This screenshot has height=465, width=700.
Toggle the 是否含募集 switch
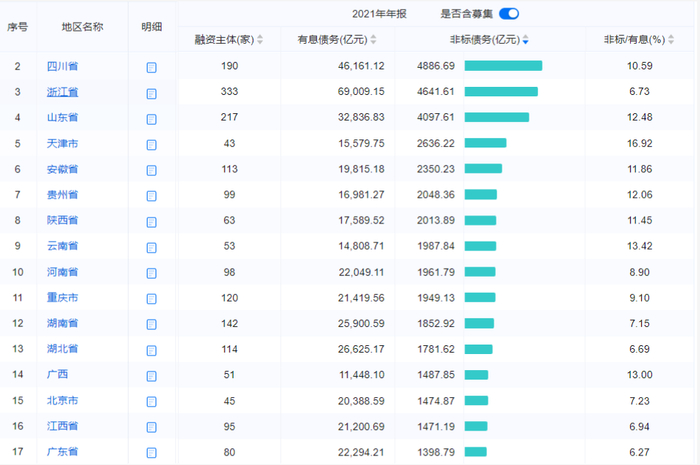509,13
